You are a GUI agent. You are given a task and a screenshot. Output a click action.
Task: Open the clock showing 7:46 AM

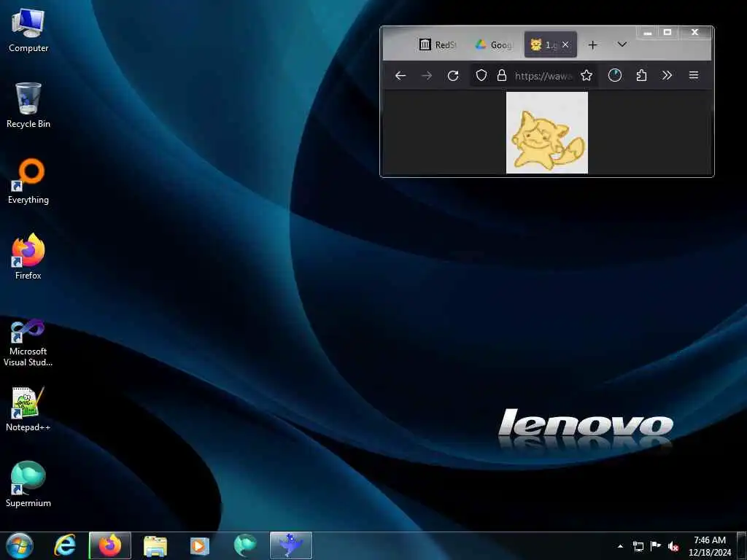click(710, 545)
